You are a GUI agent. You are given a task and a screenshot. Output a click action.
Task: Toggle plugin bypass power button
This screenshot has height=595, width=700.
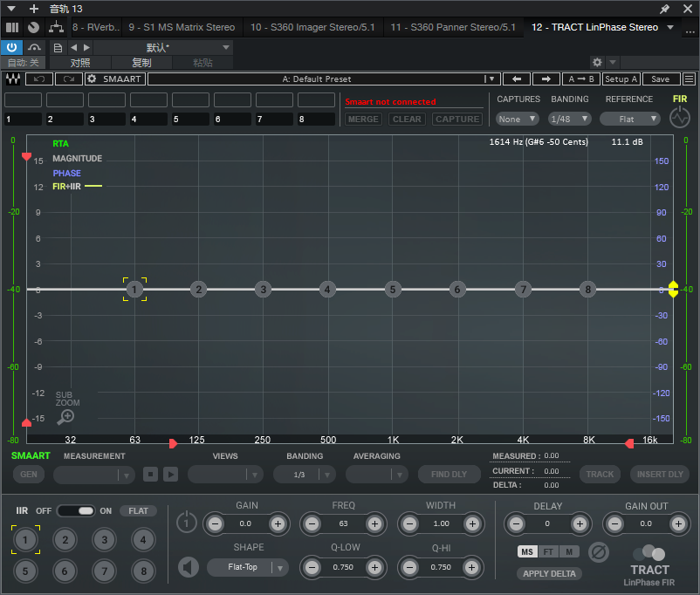tap(11, 47)
